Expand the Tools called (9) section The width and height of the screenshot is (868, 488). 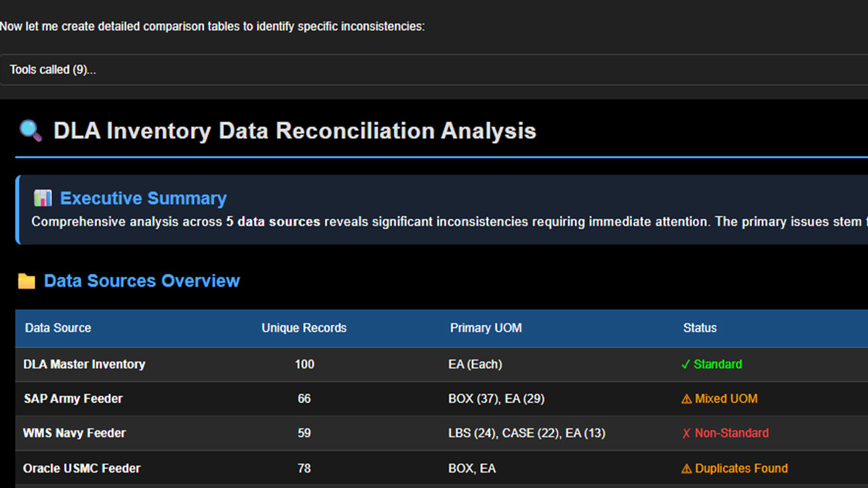pyautogui.click(x=53, y=70)
